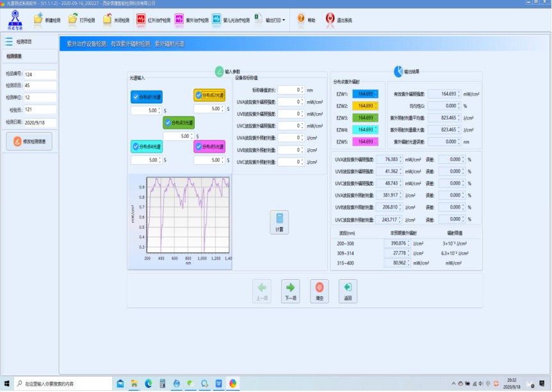The image size is (552, 392).
Task: Click the 关闭检测 toolbar icon
Action: [x=108, y=20]
